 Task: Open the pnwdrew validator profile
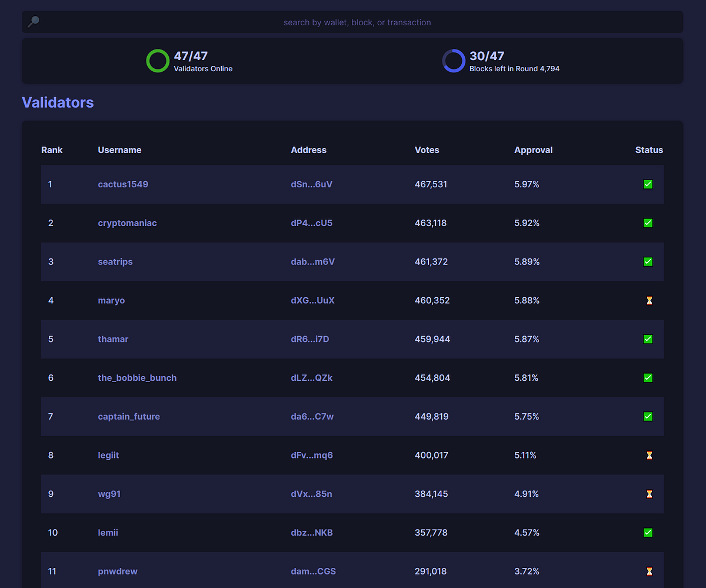(x=118, y=572)
